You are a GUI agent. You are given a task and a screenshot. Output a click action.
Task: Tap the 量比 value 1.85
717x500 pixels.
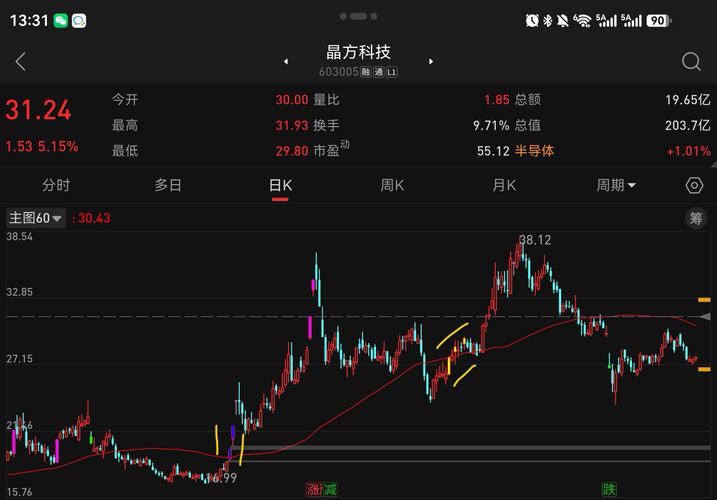click(497, 100)
